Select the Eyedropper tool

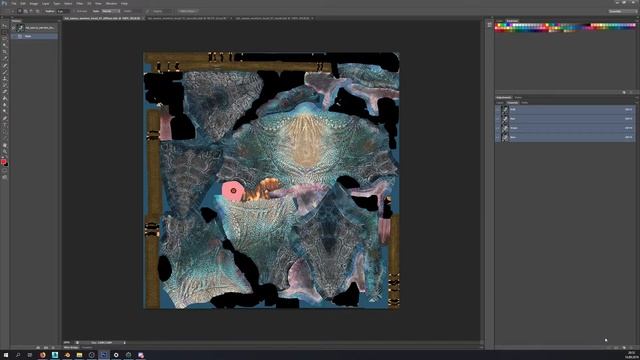point(5,58)
